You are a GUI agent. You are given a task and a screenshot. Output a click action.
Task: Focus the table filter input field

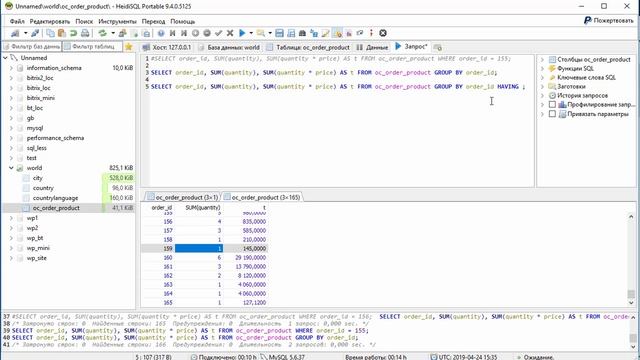pos(93,47)
